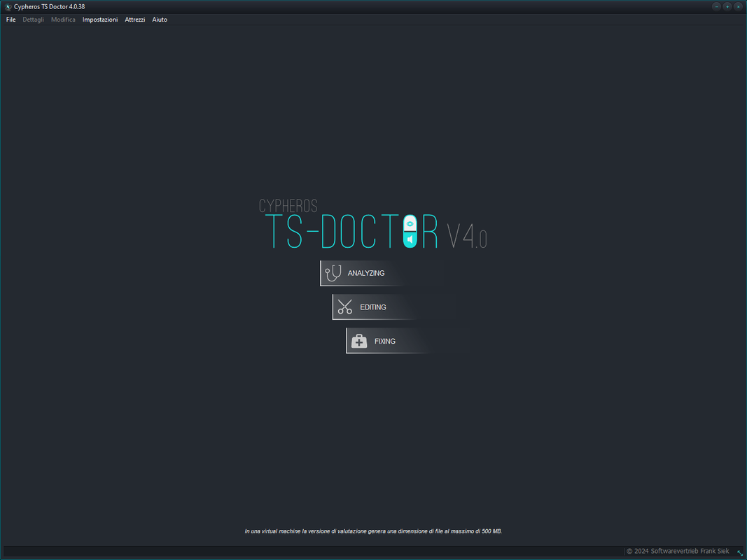Viewport: 747px width, 560px height.
Task: Click the ANALYZING button label
Action: click(x=366, y=273)
